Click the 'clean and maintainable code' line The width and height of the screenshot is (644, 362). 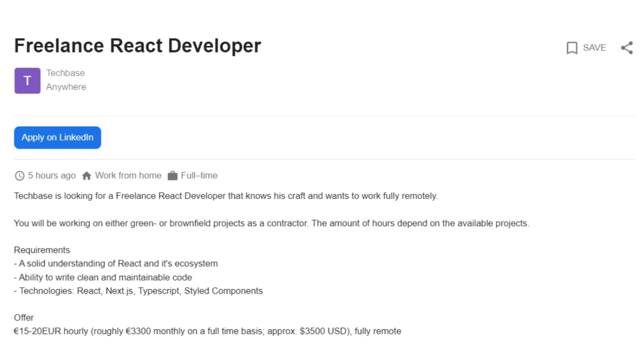[x=103, y=278]
